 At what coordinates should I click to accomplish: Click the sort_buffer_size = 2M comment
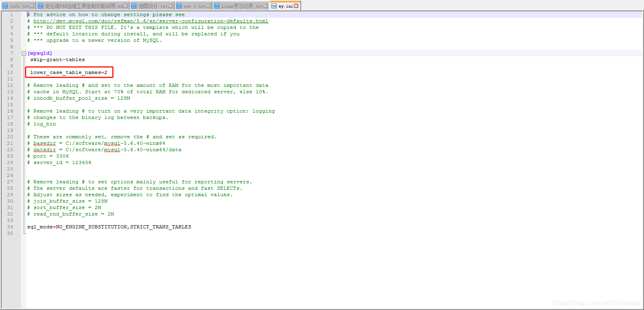click(x=64, y=207)
